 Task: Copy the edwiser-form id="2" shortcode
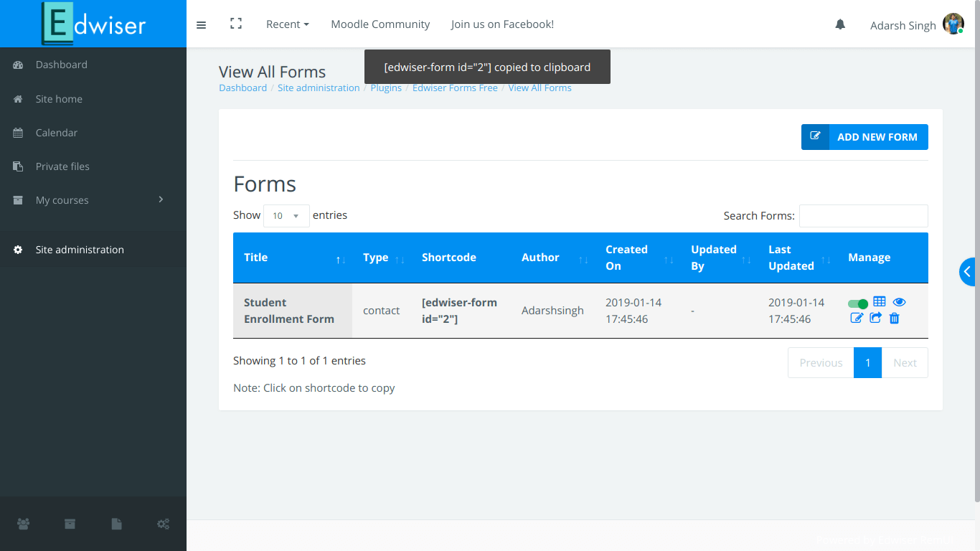coord(459,311)
